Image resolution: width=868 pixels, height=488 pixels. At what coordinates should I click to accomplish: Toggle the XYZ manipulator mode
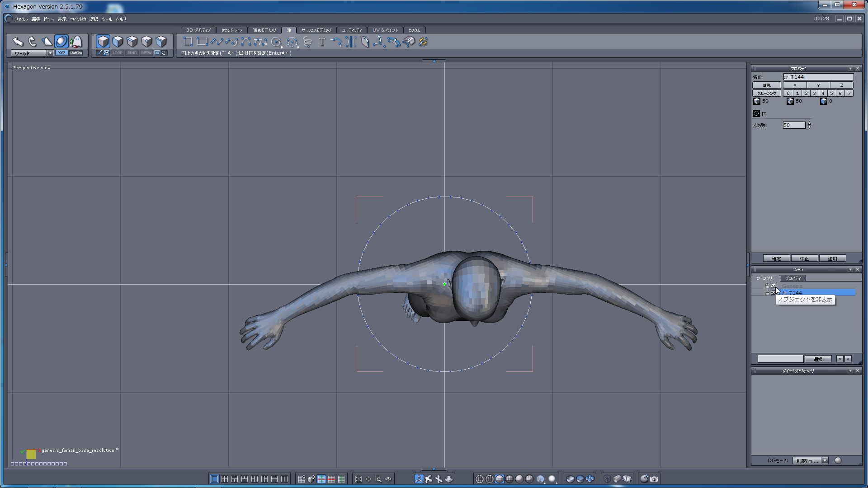(x=61, y=53)
